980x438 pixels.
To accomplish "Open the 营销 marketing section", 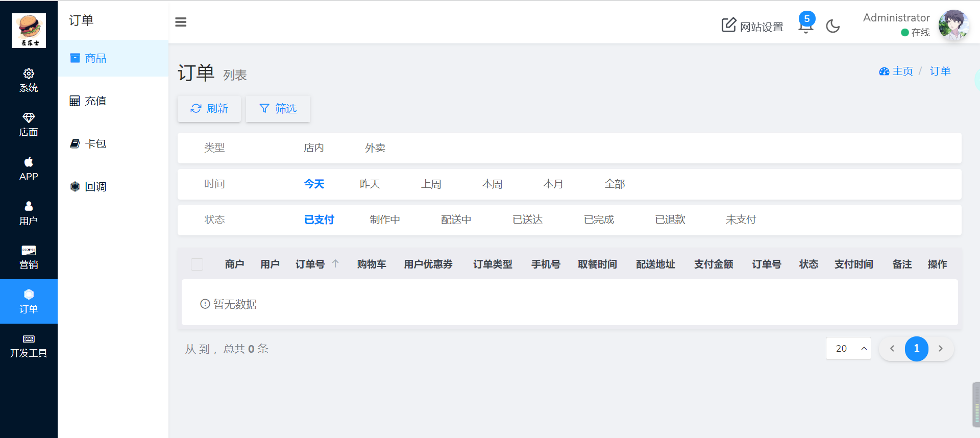I will coord(29,257).
